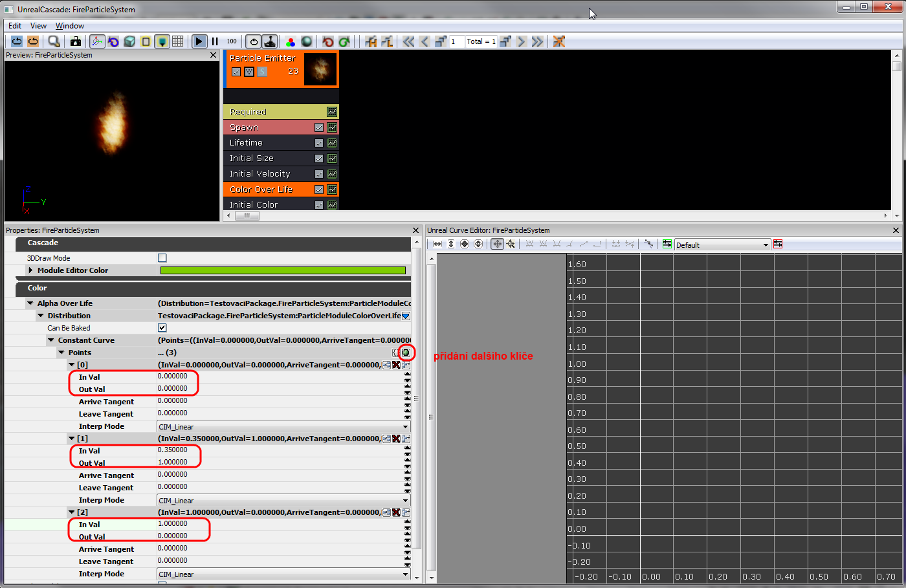Screen dimensions: 906x588
Task: Select curve editor Pan mode icon
Action: [497, 244]
